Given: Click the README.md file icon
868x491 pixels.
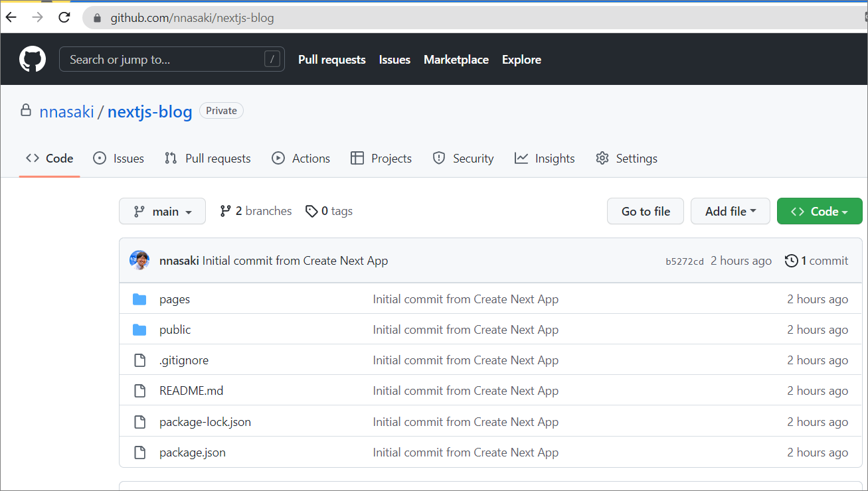Looking at the screenshot, I should (x=139, y=391).
